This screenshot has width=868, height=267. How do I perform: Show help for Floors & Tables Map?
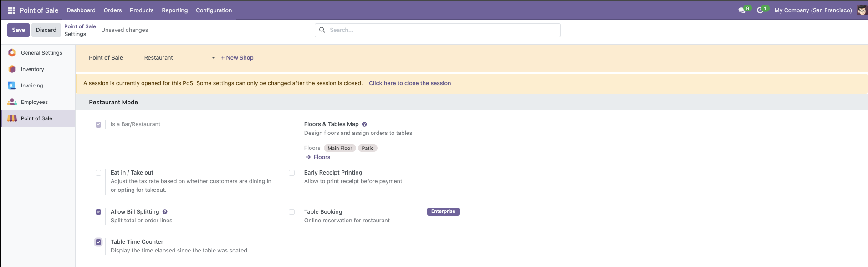click(x=364, y=124)
